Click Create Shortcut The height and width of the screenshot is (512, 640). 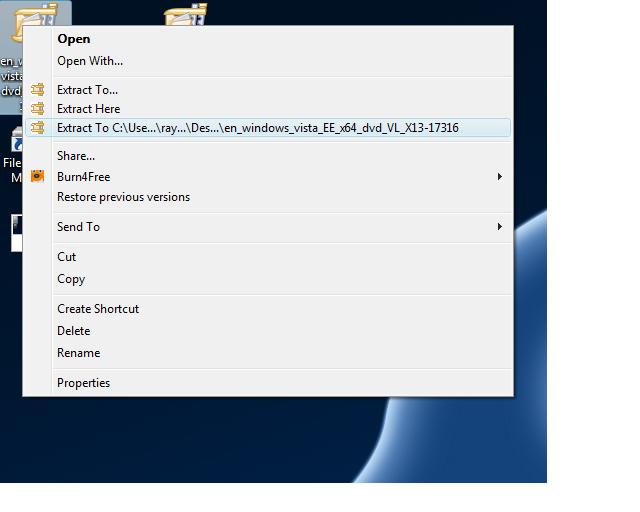[x=98, y=309]
